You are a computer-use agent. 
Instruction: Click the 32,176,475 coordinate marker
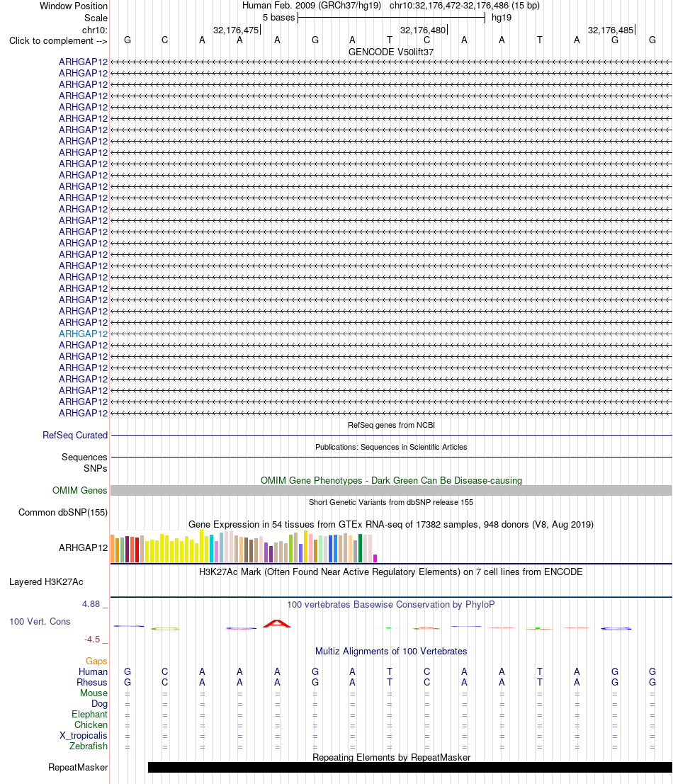point(236,30)
